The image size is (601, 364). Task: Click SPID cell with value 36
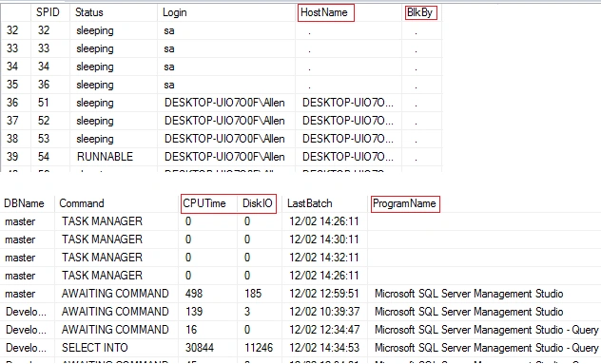coord(44,85)
